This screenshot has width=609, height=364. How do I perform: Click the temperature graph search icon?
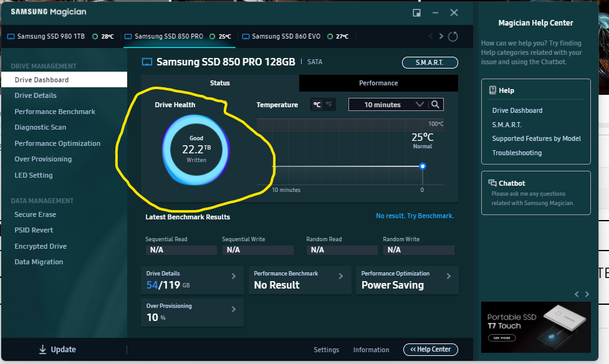coord(435,105)
